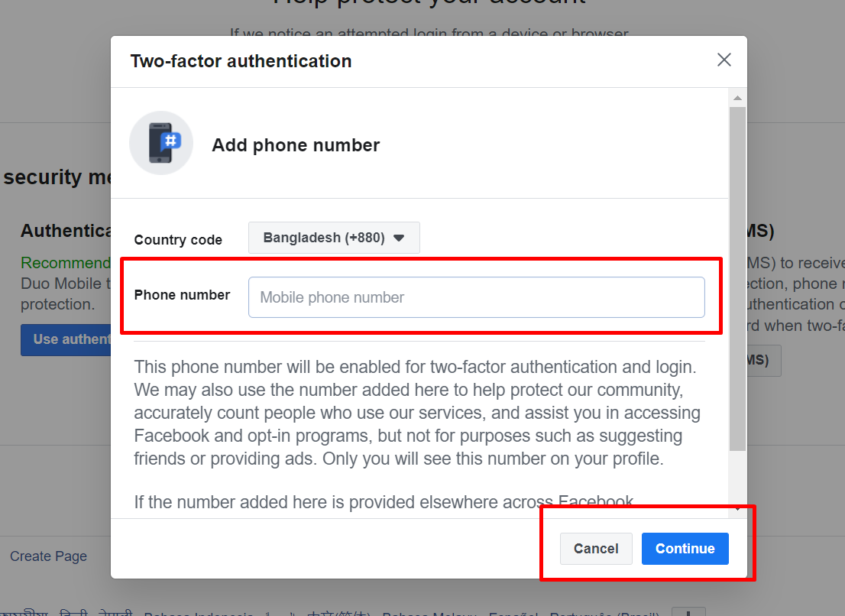
Task: Select the Español language link
Action: pyautogui.click(x=513, y=613)
